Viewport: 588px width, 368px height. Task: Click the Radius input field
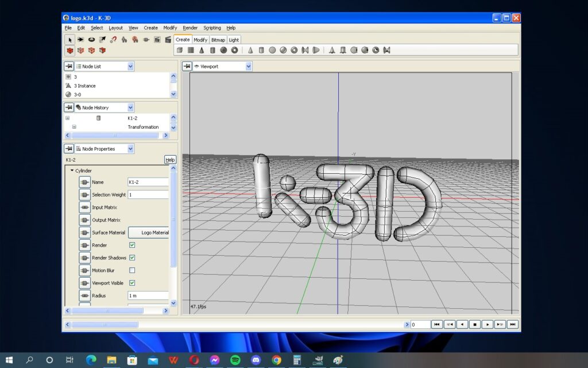pos(149,296)
